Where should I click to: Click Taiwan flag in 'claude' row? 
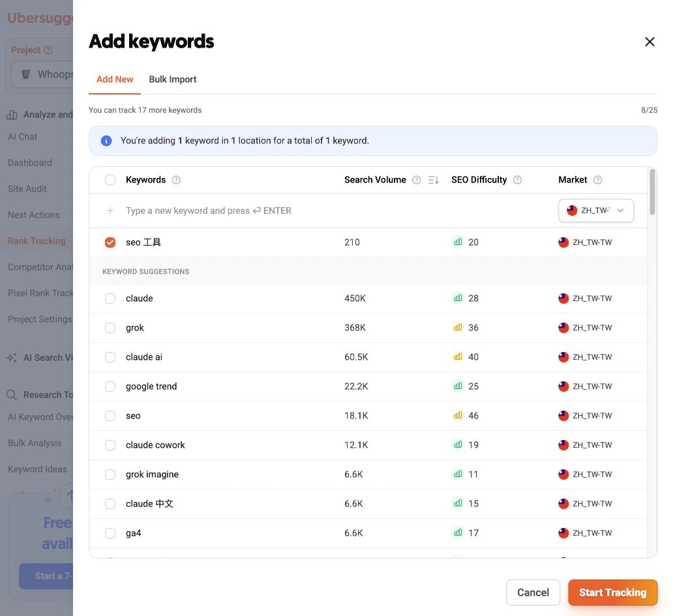(x=563, y=299)
